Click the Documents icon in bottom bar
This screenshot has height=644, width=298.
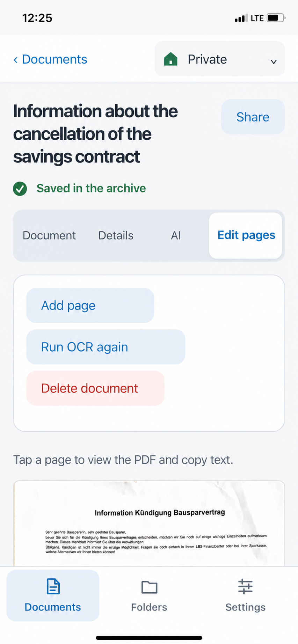(x=53, y=586)
